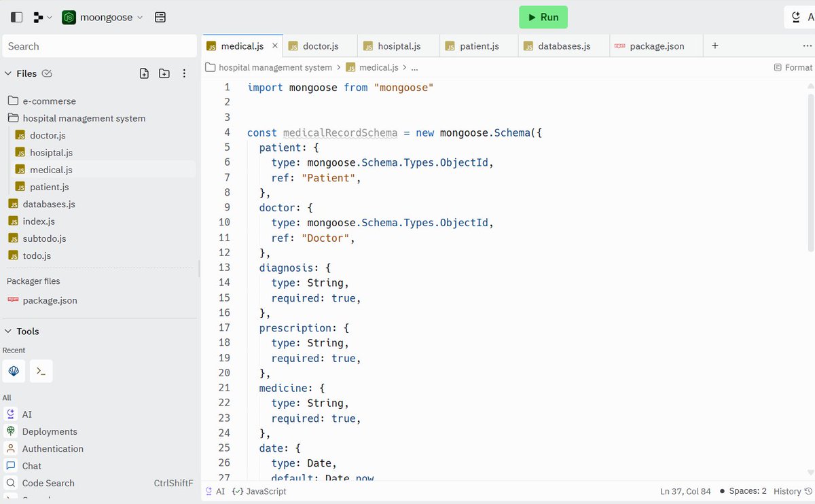Click the new folder icon in Files panel
The height and width of the screenshot is (504, 815).
(x=164, y=73)
